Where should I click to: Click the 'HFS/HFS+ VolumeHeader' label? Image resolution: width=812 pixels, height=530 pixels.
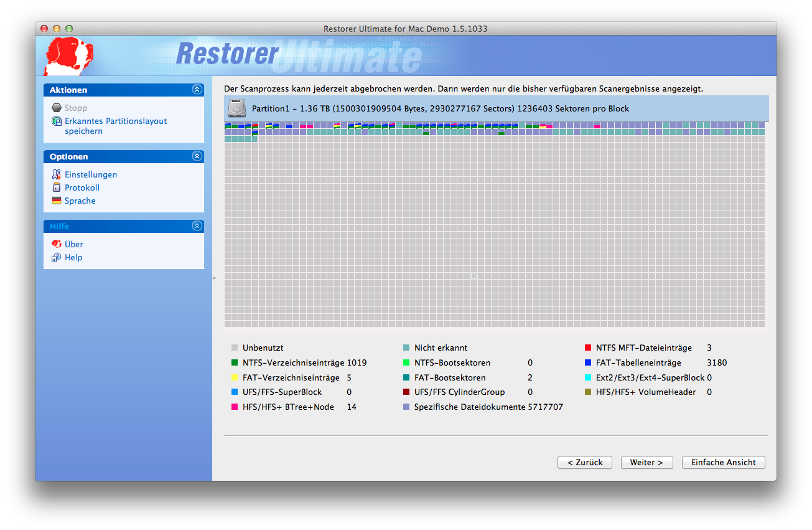pyautogui.click(x=646, y=392)
